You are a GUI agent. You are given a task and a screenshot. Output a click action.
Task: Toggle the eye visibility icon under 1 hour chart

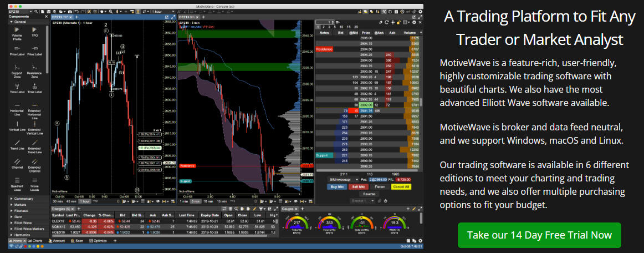(x=158, y=201)
